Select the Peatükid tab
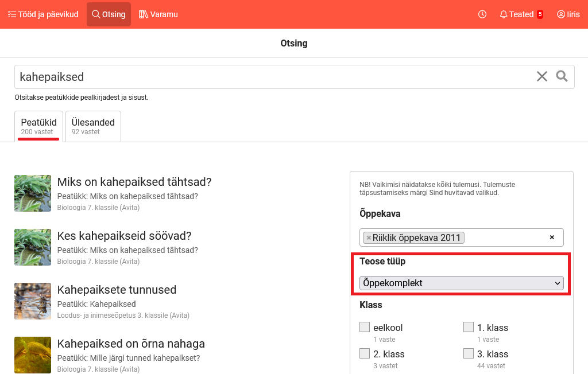This screenshot has height=374, width=588. (x=38, y=126)
